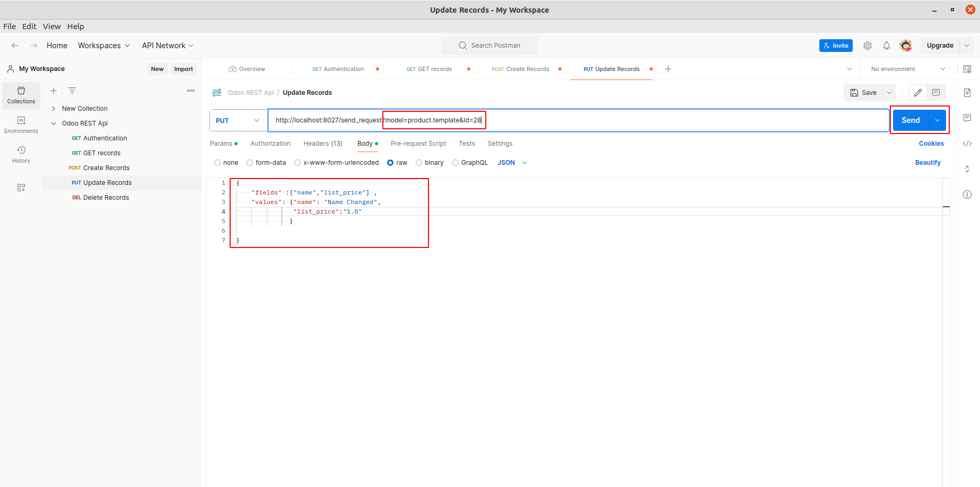
Task: Go forward with the right arrow
Action: coord(34,46)
